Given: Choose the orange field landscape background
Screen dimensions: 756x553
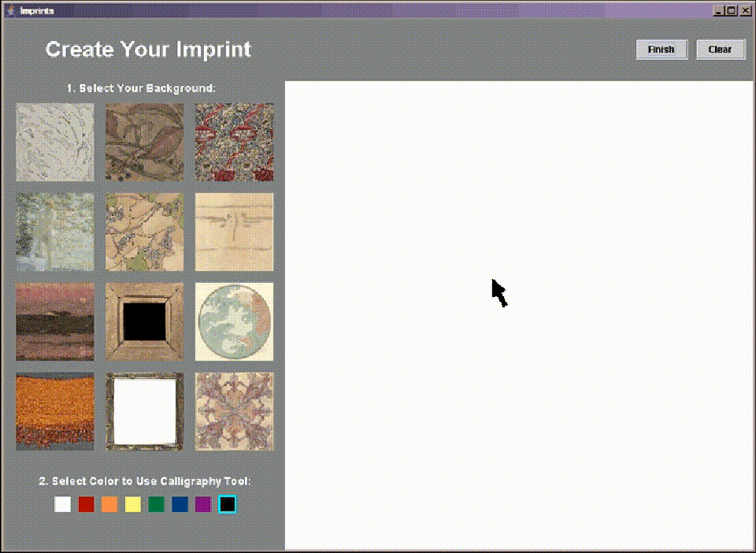Looking at the screenshot, I should pos(55,411).
